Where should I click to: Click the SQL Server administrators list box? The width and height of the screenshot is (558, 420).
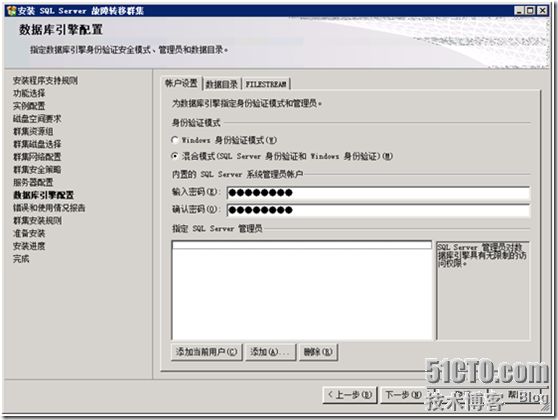click(x=302, y=290)
